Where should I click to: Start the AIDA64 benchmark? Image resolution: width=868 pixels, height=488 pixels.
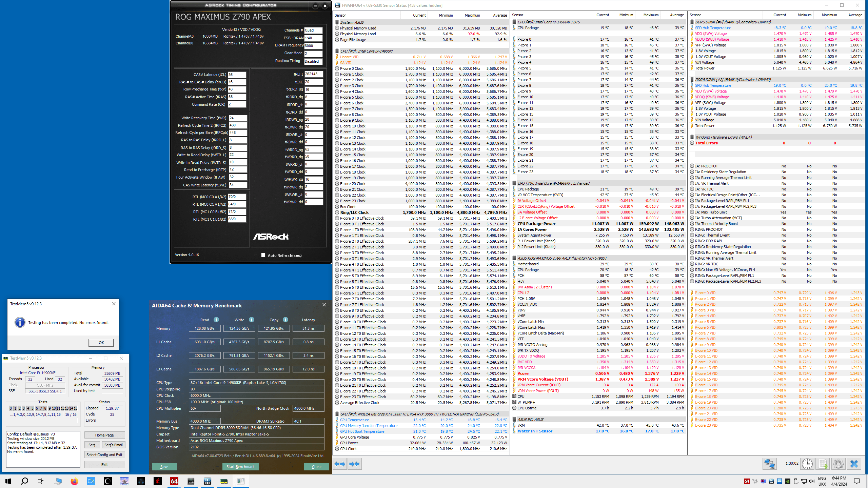click(x=240, y=467)
